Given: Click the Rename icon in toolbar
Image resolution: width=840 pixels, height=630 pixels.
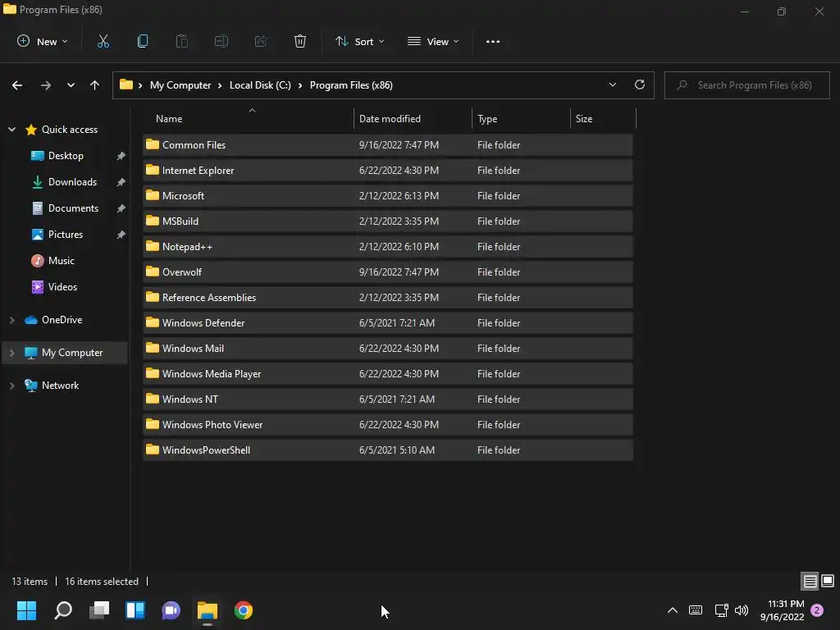Looking at the screenshot, I should pos(221,41).
